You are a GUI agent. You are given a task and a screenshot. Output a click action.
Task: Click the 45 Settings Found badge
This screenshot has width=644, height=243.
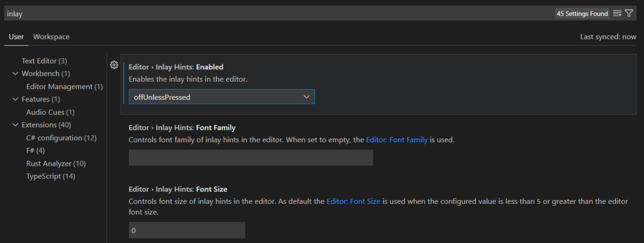pyautogui.click(x=582, y=13)
